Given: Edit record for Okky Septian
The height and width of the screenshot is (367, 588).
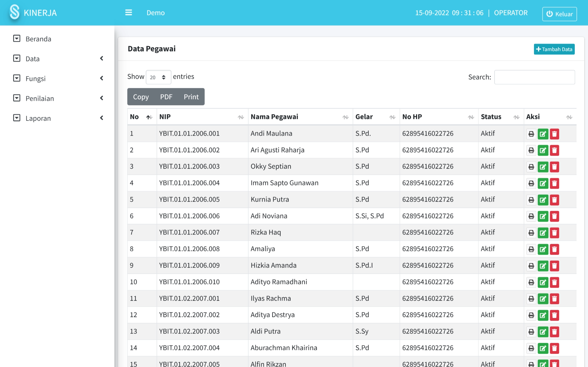Looking at the screenshot, I should [x=543, y=167].
